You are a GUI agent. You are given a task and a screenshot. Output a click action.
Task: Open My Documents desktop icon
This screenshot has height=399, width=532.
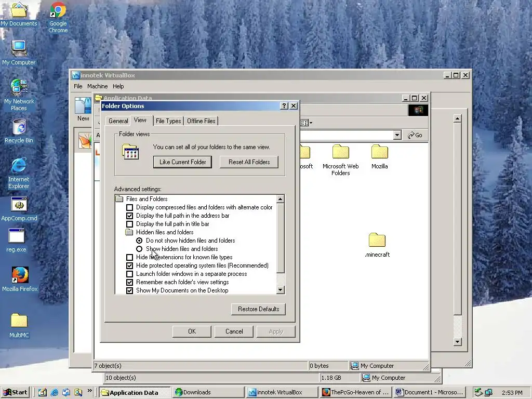(19, 14)
